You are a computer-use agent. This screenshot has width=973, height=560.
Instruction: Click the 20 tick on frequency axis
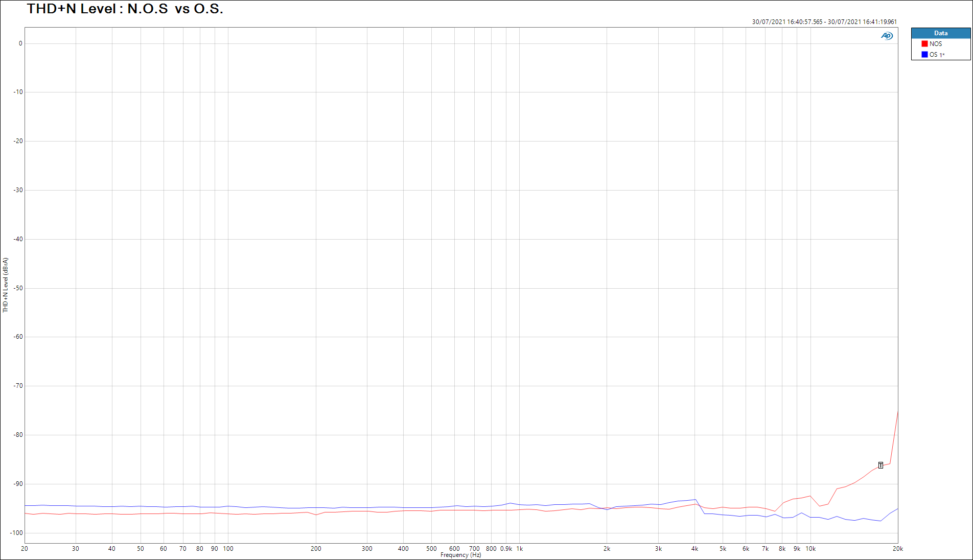pos(25,549)
